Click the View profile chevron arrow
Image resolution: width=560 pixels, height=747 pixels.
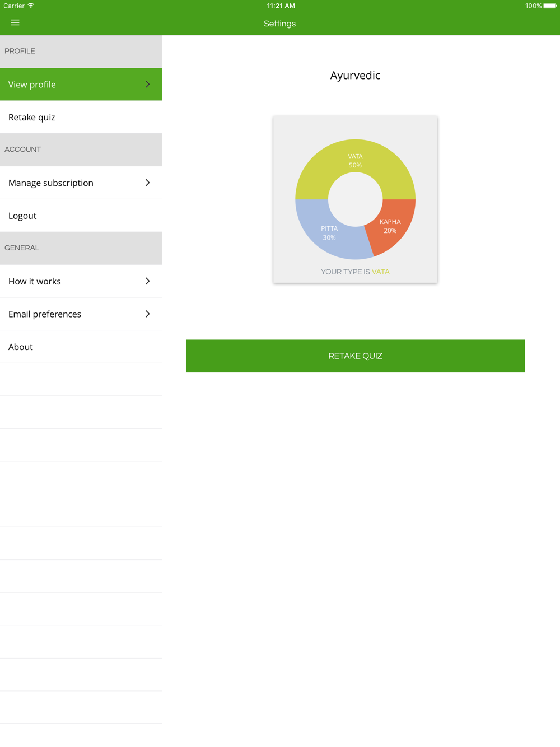(x=148, y=84)
